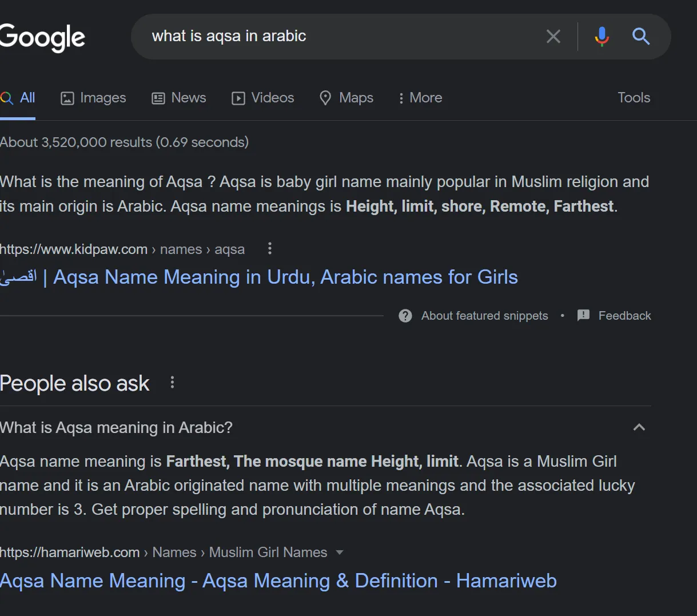Submit search with magnifying glass icon
Image resolution: width=697 pixels, height=616 pixels.
point(641,37)
